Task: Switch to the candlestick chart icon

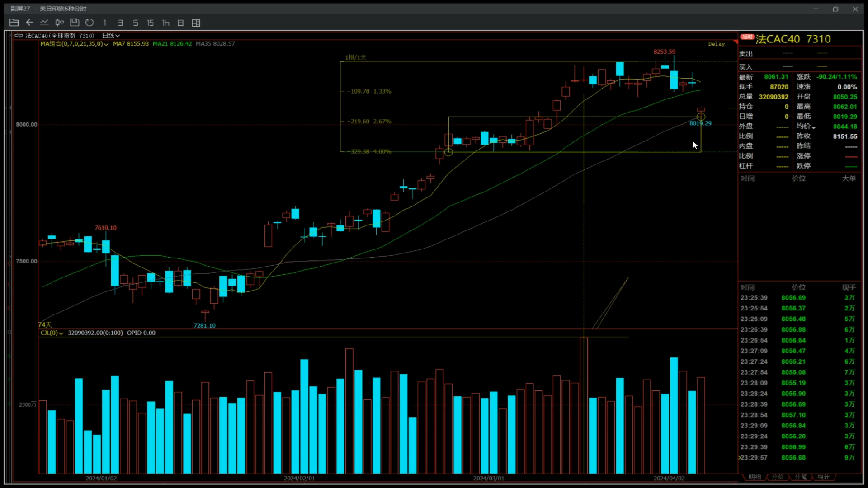Action: point(60,23)
